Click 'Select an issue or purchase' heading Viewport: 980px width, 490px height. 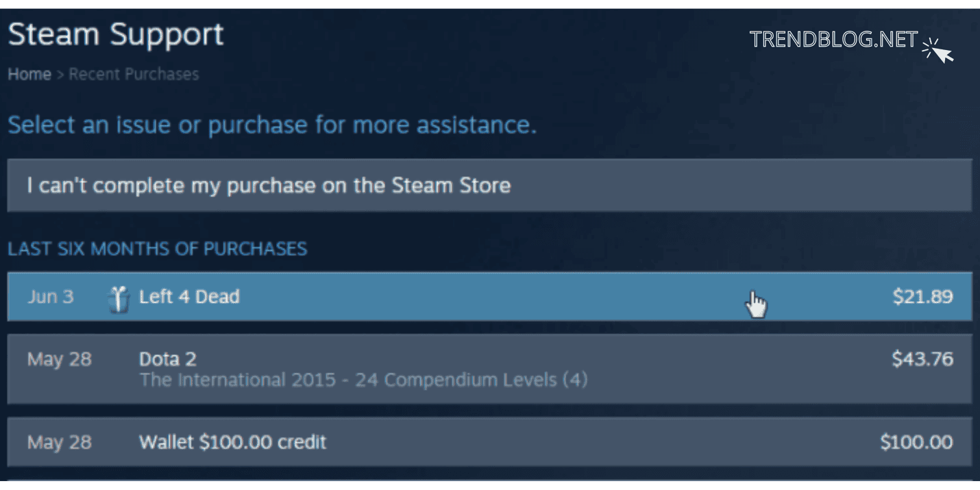[x=271, y=125]
